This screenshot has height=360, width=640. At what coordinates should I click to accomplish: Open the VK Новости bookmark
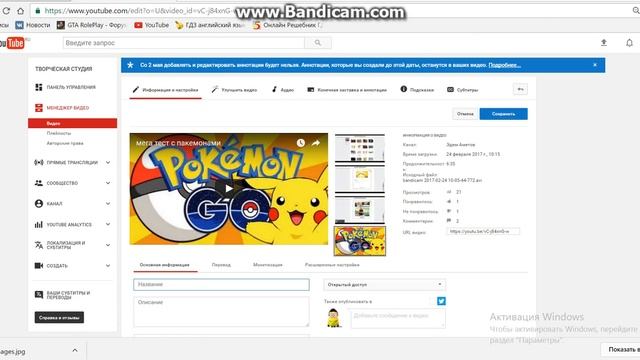pyautogui.click(x=33, y=25)
